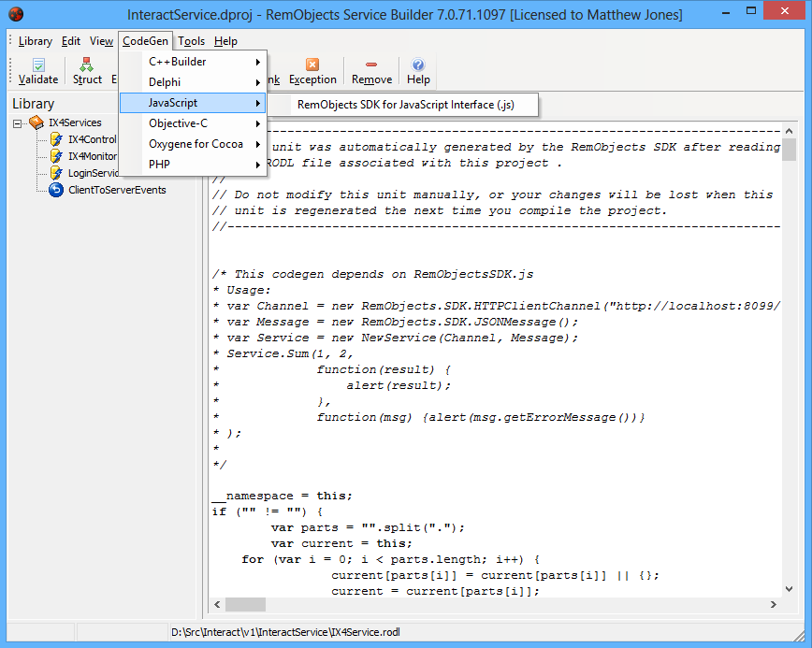Viewport: 812px width, 648px height.
Task: Click the 'var Message = new' code line
Action: [395, 322]
